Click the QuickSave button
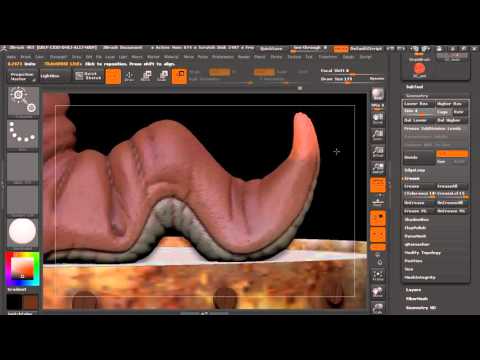 [271, 49]
